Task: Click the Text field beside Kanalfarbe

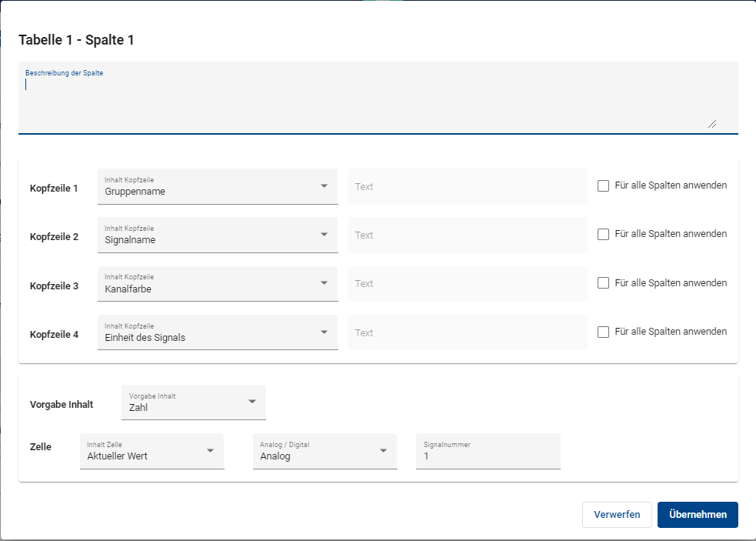Action: click(x=467, y=284)
